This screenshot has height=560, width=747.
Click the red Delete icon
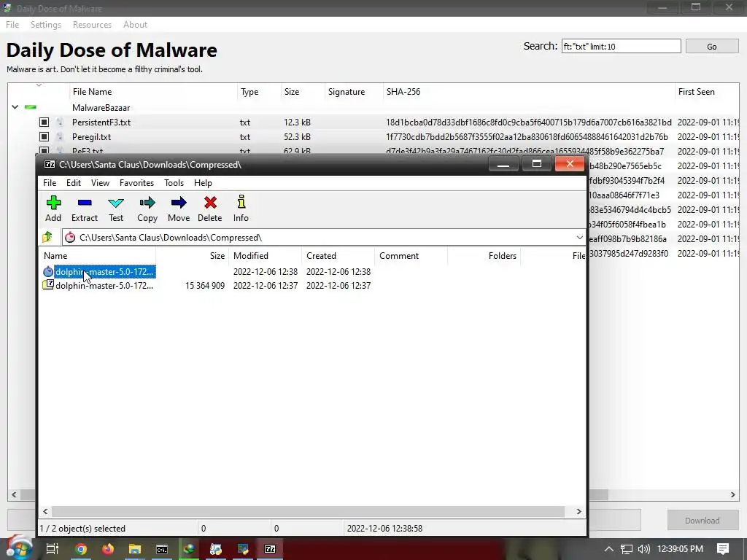tap(210, 203)
